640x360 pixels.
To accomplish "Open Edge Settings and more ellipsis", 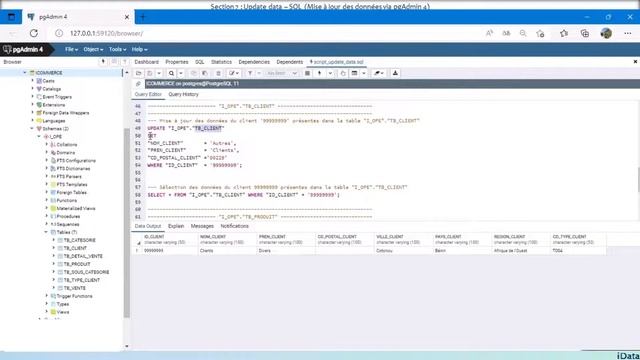I will [628, 33].
